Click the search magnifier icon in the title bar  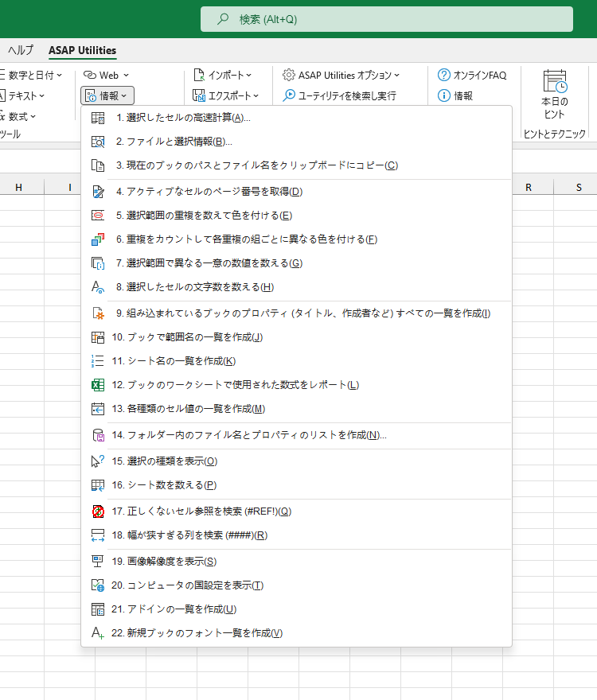point(223,19)
